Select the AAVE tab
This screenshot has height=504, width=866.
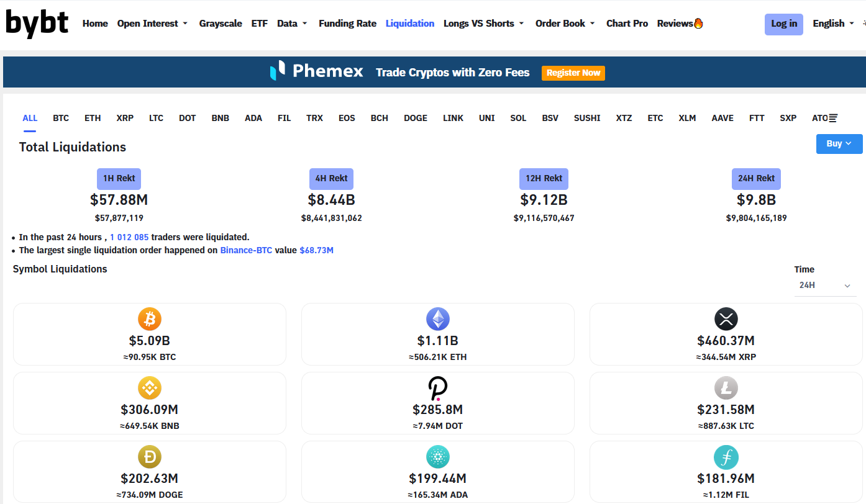click(x=723, y=118)
